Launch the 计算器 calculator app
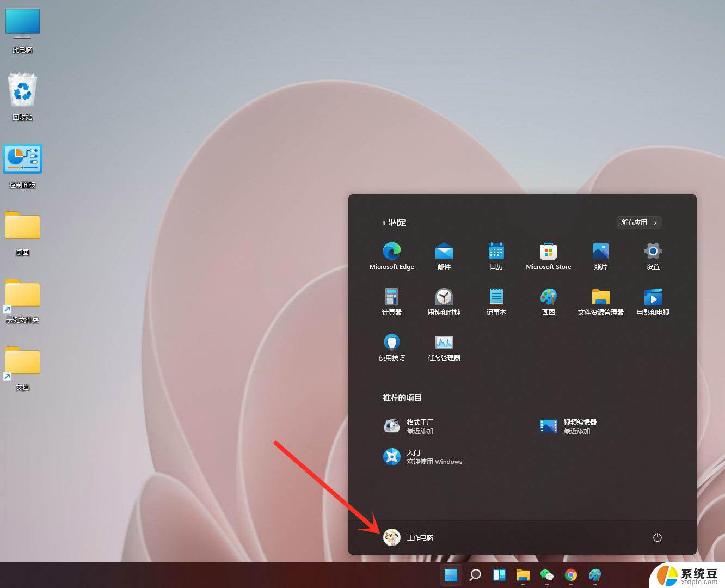 [x=392, y=302]
